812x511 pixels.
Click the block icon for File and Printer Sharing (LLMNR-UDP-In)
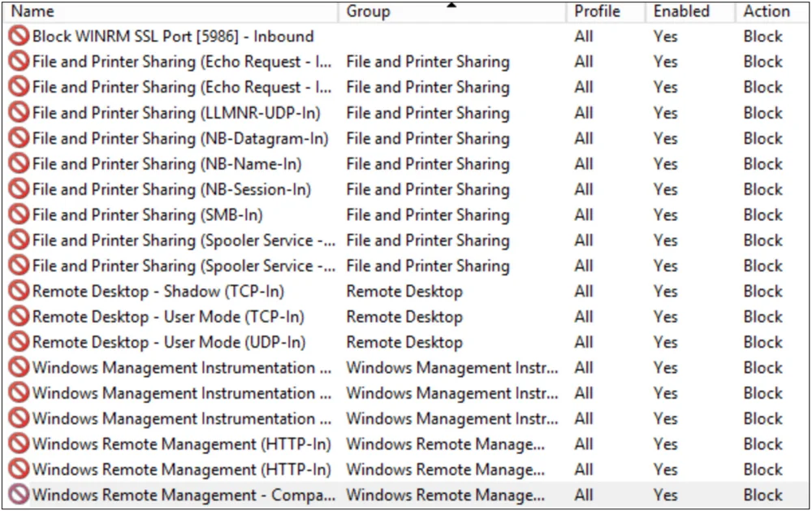[x=19, y=113]
